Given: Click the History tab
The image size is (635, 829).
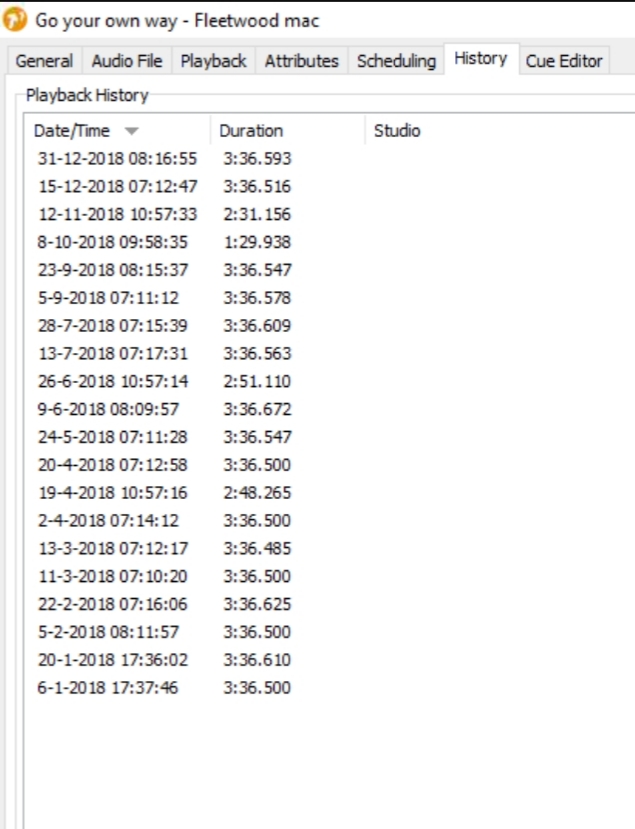Looking at the screenshot, I should click(x=480, y=59).
